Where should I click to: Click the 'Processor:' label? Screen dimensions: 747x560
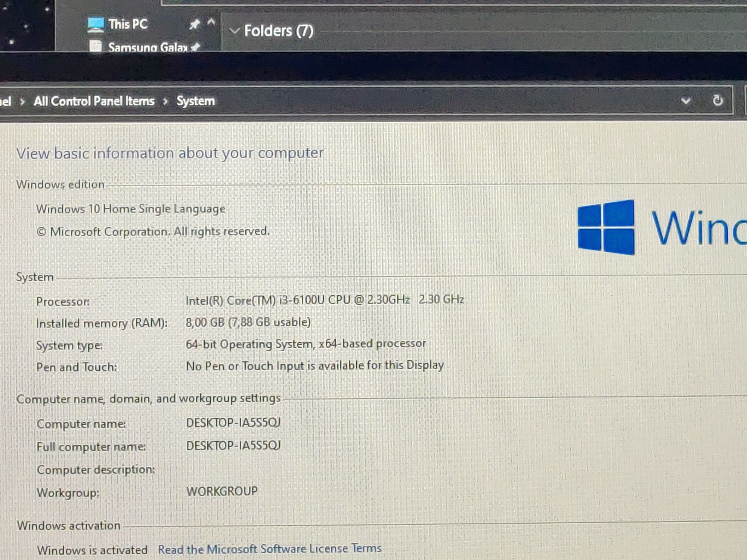tap(63, 302)
